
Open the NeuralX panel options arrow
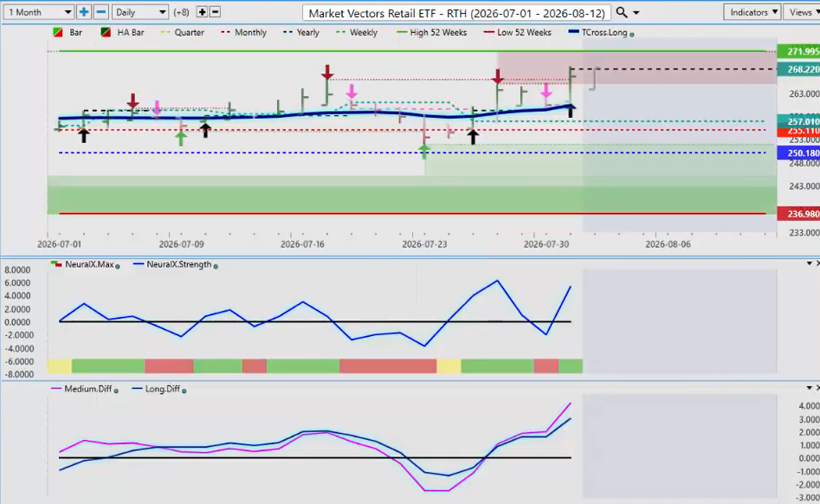coord(809,263)
